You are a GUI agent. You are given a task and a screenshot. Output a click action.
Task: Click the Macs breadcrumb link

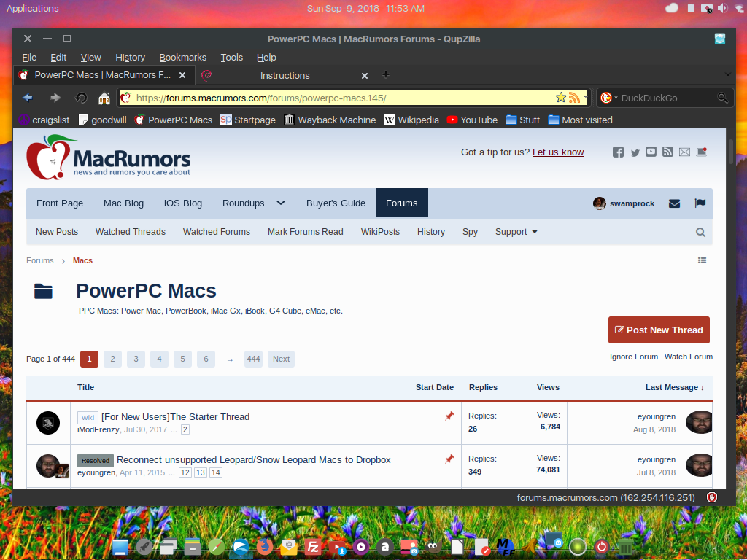pos(82,260)
